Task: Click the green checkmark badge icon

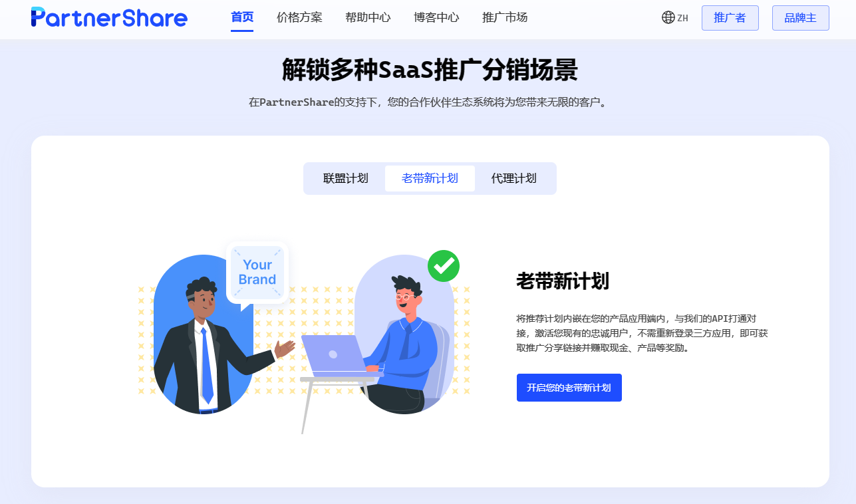Action: click(444, 266)
